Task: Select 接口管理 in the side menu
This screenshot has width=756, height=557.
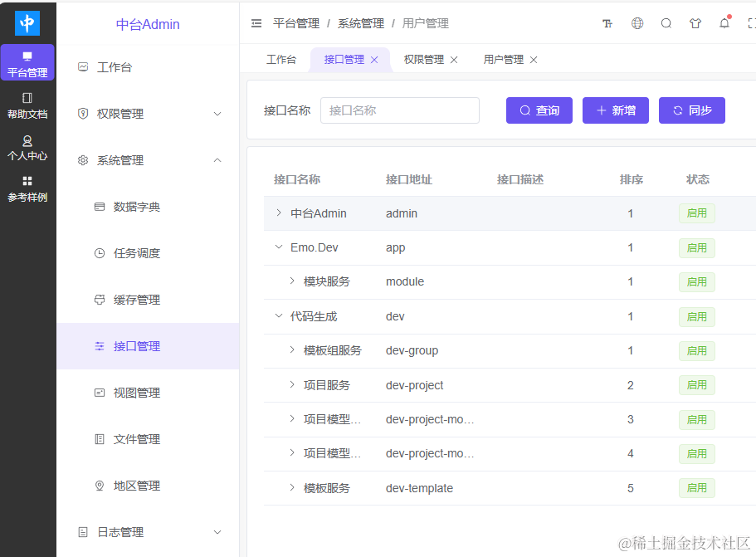Action: click(148, 346)
